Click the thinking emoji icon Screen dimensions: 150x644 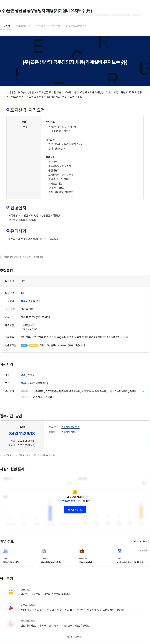(x=75, y=492)
